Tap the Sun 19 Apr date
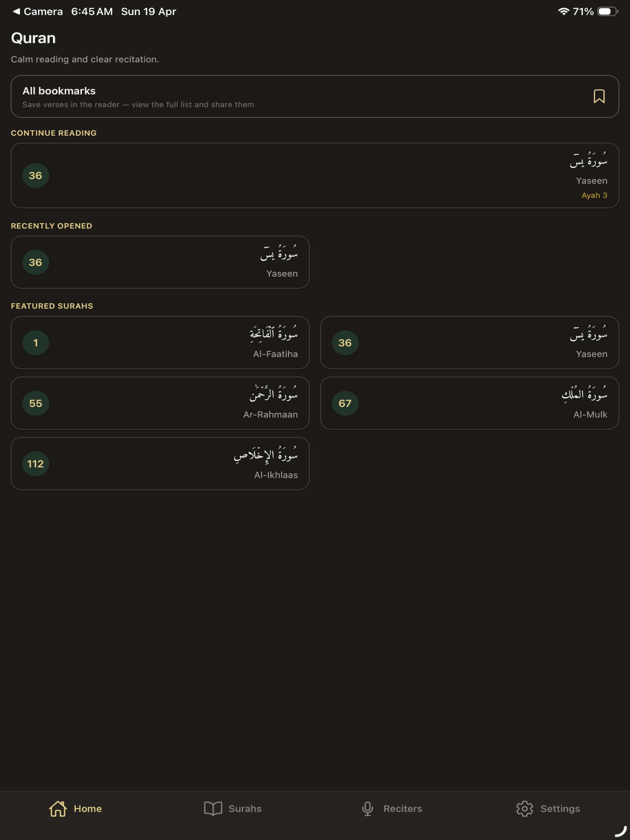The image size is (630, 840). (x=148, y=11)
